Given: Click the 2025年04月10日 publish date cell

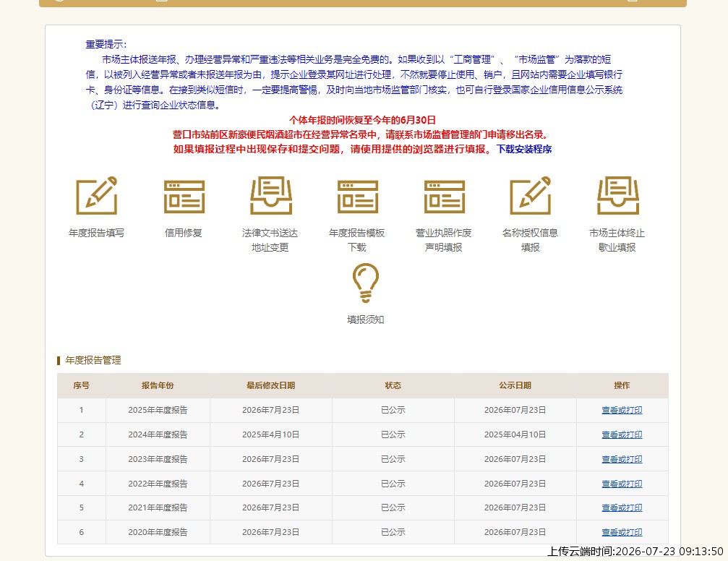Looking at the screenshot, I should click(515, 434).
